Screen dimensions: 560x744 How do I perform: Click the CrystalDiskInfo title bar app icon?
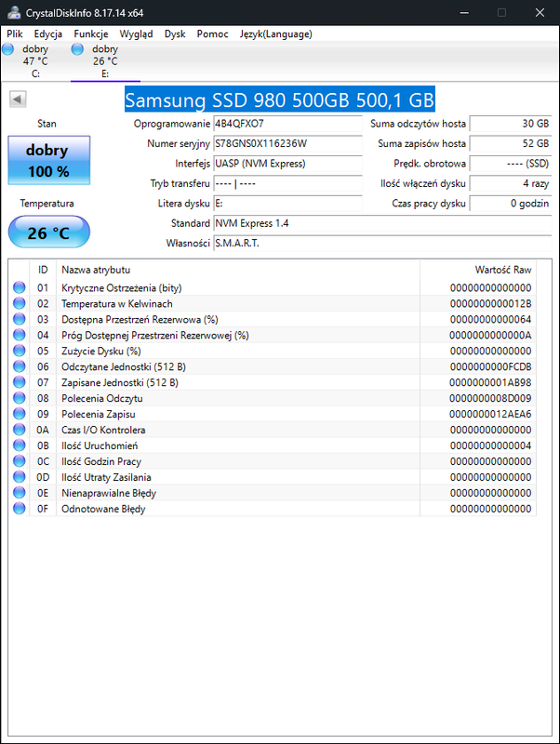pyautogui.click(x=14, y=13)
